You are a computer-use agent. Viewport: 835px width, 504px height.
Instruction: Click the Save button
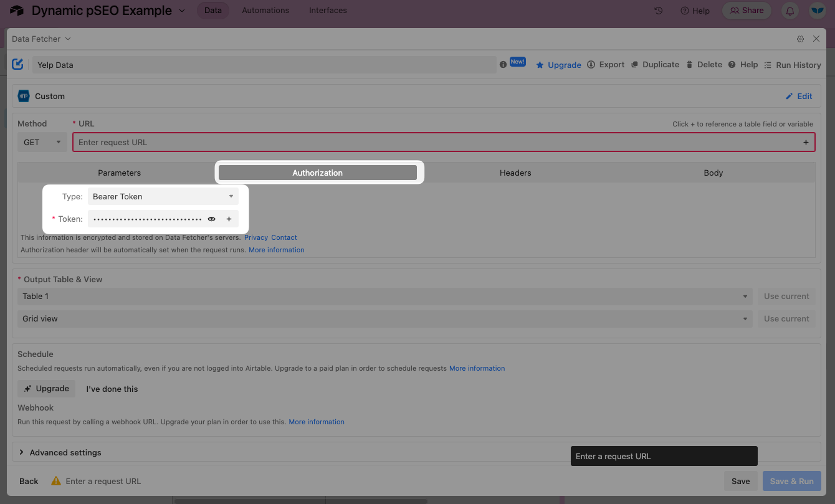[741, 481]
